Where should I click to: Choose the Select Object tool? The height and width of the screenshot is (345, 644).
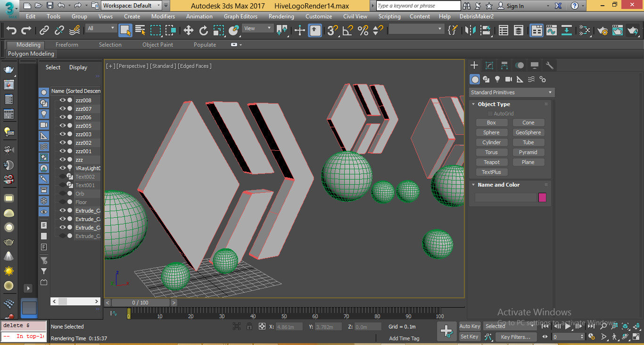click(x=125, y=31)
